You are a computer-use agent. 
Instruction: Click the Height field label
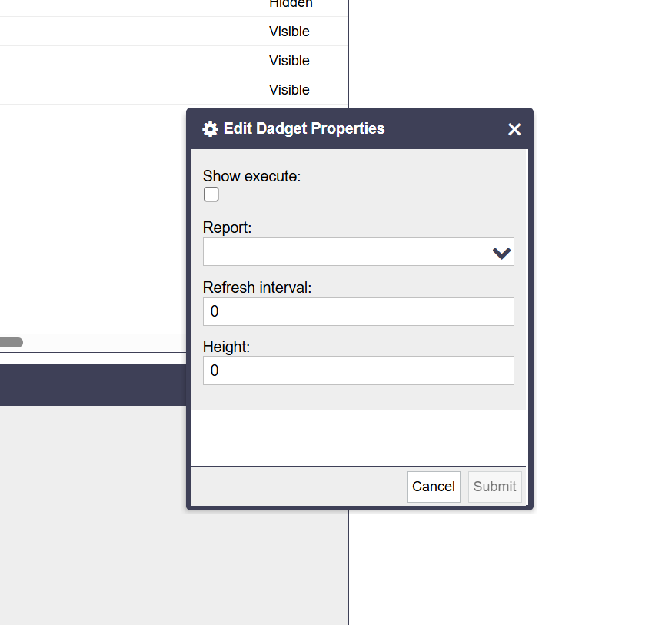coord(226,347)
